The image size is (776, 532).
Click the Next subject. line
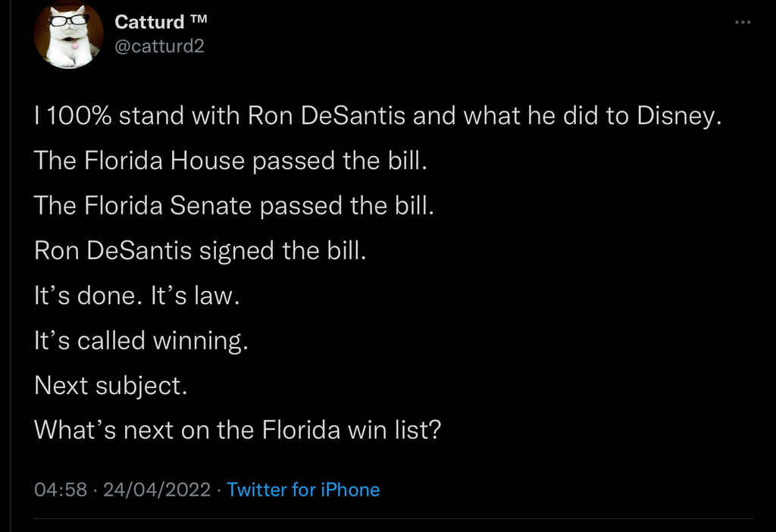111,385
